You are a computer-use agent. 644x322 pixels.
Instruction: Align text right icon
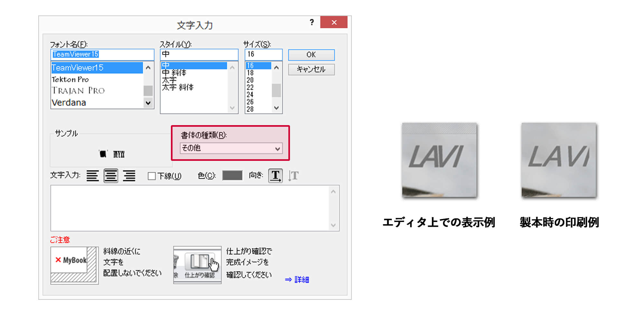point(129,176)
